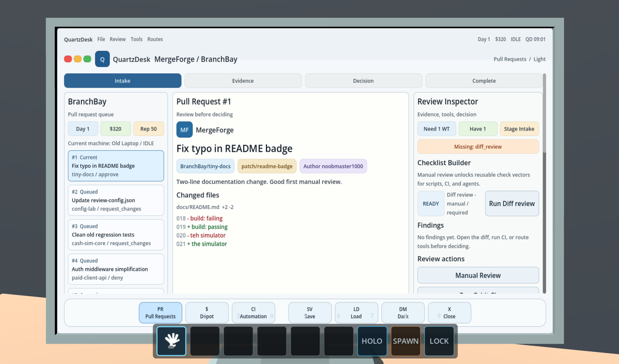Screen dimensions: 619x364
Task: Click diff line 020 teh simulator
Action: click(201, 235)
